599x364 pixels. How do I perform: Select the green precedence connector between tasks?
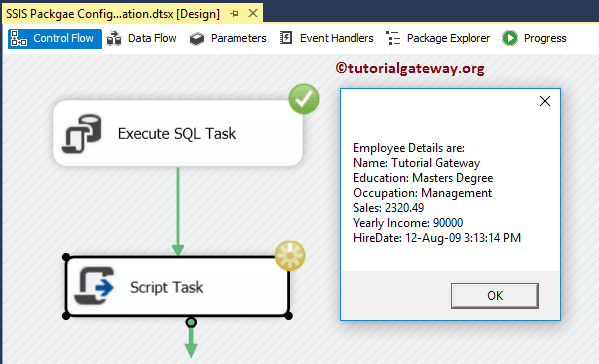click(178, 211)
